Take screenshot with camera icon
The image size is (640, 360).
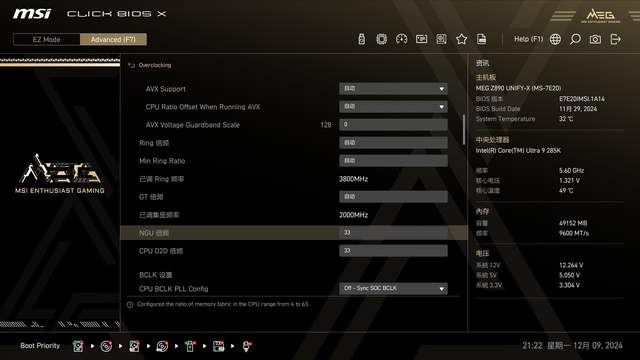click(595, 39)
